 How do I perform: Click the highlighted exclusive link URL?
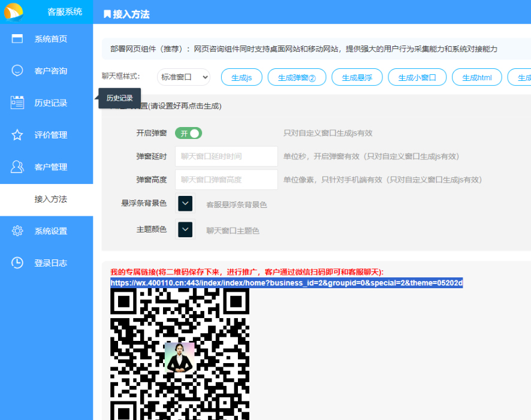pyautogui.click(x=286, y=283)
